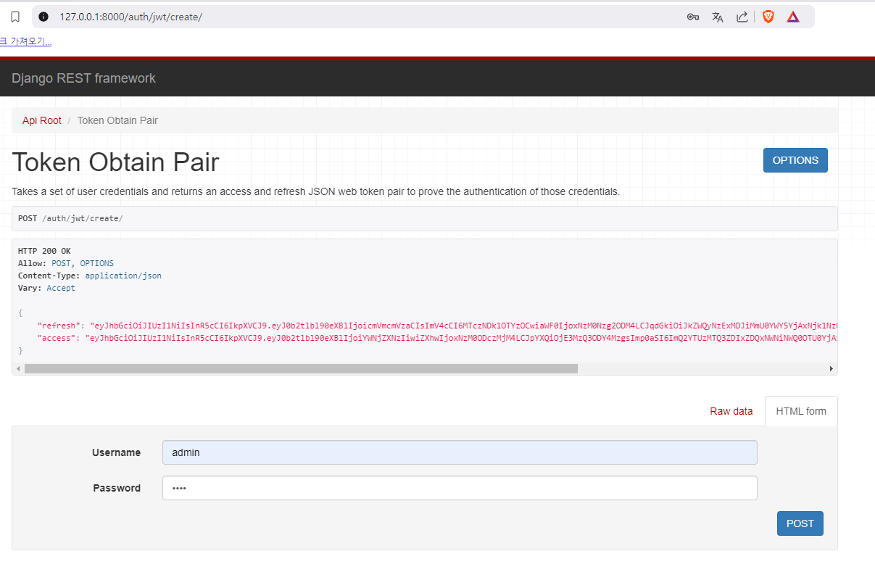Switch to the HTML form tab
This screenshot has height=588, width=875.
click(801, 411)
